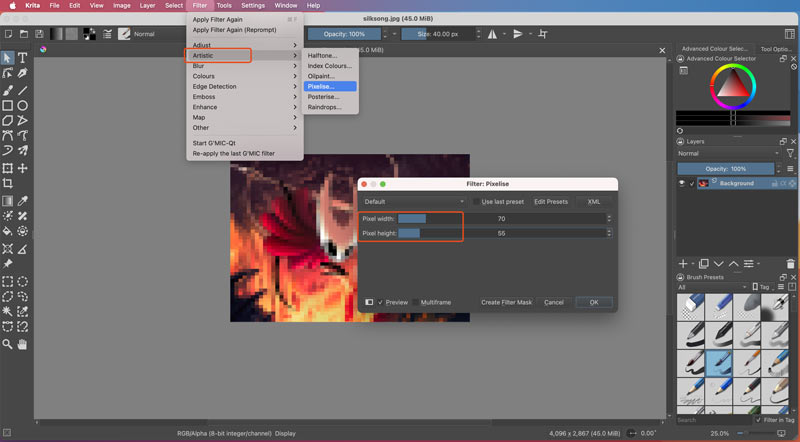Choose Pixelise from Artistic submenu
Image resolution: width=800 pixels, height=442 pixels.
(x=330, y=86)
